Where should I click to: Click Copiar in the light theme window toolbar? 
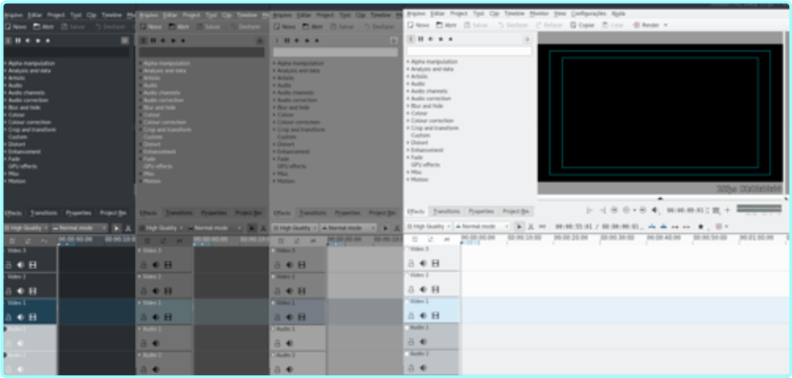point(582,25)
